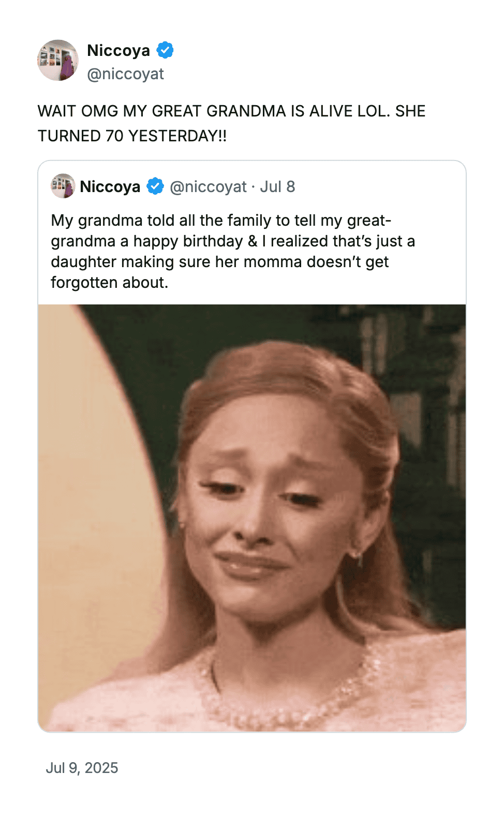Image resolution: width=504 pixels, height=817 pixels.
Task: Click the @niccoyat handle in the quoted tweet
Action: tap(208, 186)
